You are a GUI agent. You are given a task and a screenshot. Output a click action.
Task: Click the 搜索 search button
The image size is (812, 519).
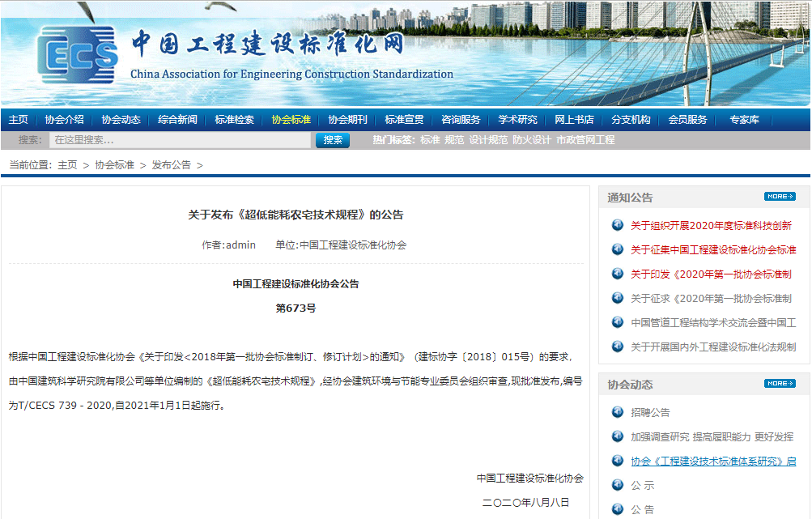click(333, 140)
